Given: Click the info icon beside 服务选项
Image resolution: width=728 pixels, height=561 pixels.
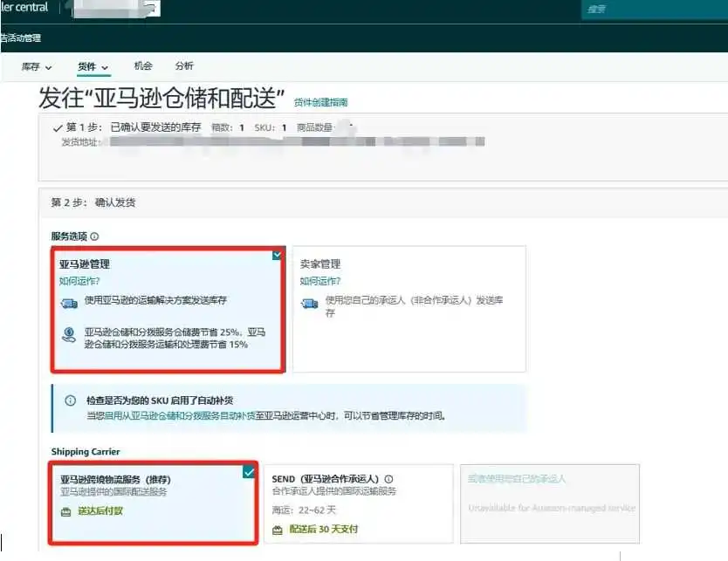Looking at the screenshot, I should point(95,236).
